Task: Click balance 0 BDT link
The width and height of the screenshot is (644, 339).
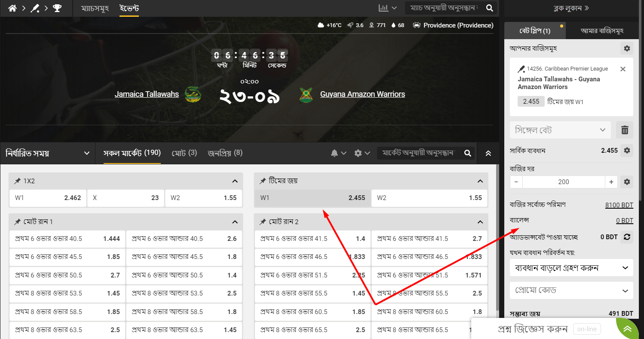Action: click(x=625, y=220)
